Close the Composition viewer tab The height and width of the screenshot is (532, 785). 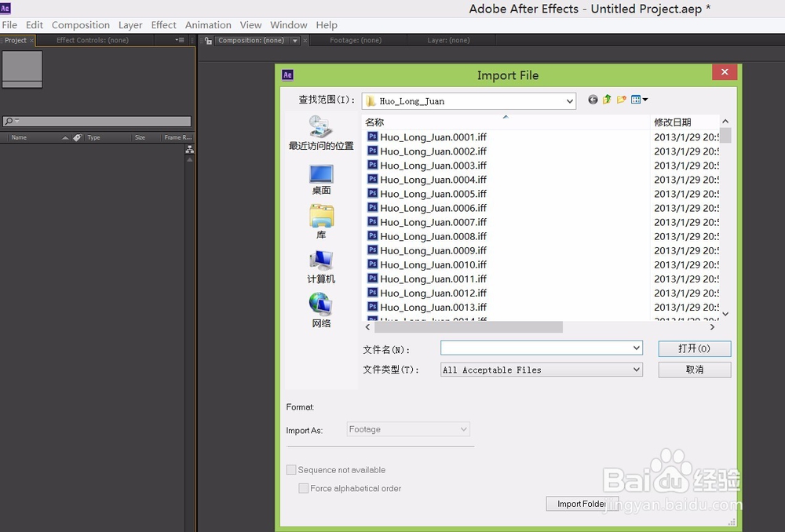(x=305, y=40)
